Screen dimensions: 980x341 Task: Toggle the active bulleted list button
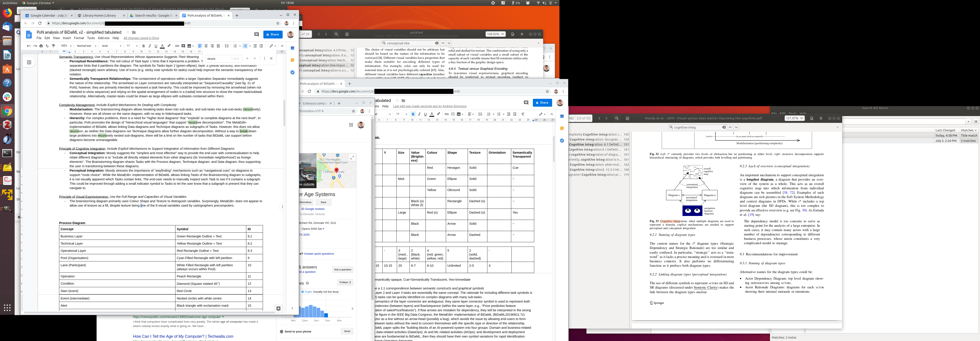coord(245,46)
